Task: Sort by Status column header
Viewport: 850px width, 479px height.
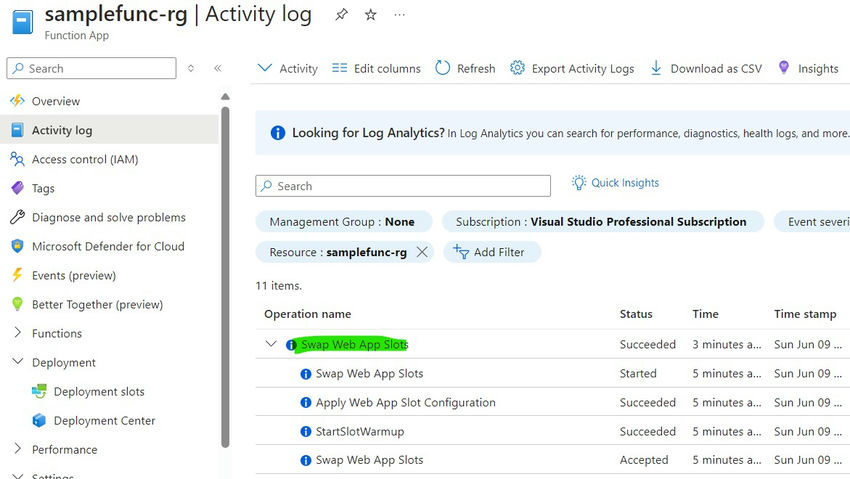Action: [636, 314]
